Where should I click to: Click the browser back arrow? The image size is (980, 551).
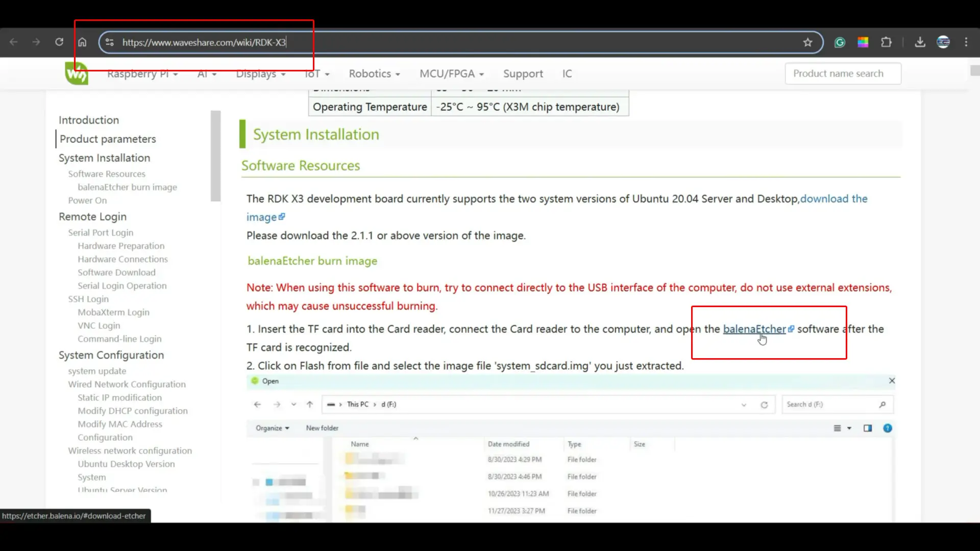pos(14,42)
